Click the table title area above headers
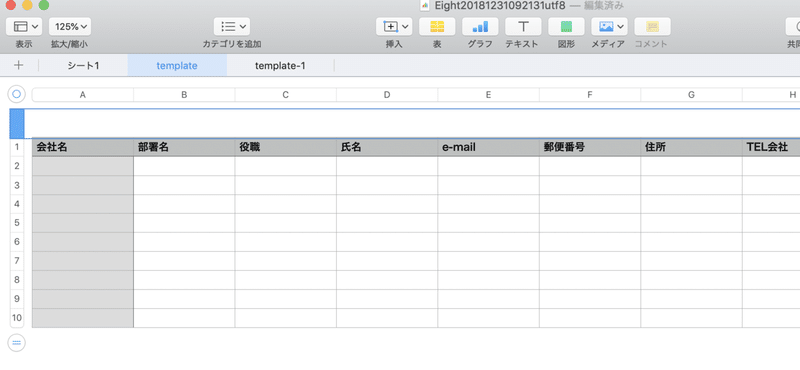 (412, 124)
